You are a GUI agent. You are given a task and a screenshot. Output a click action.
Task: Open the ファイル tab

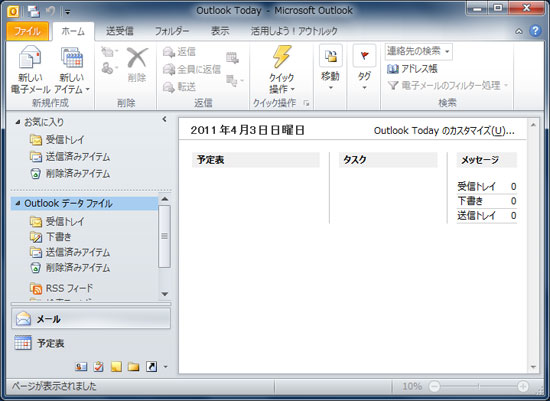point(27,32)
